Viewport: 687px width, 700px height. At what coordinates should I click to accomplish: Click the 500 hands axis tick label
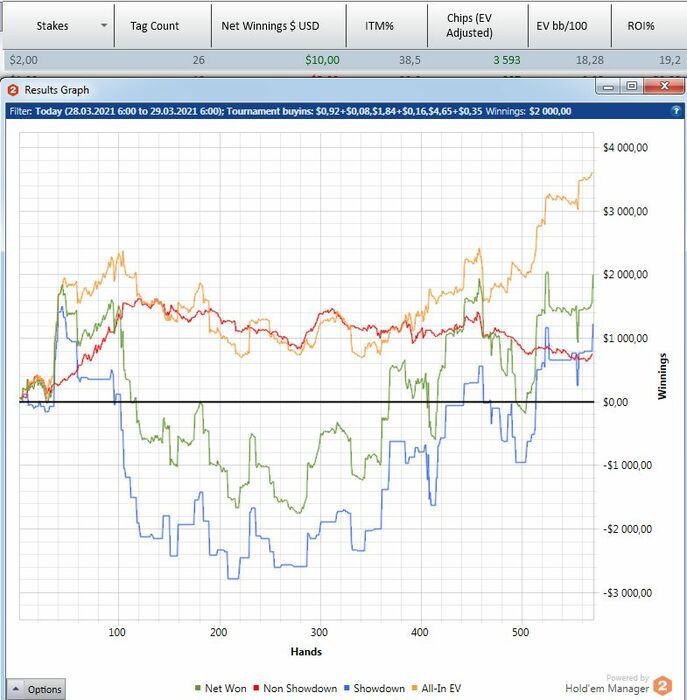tap(520, 632)
